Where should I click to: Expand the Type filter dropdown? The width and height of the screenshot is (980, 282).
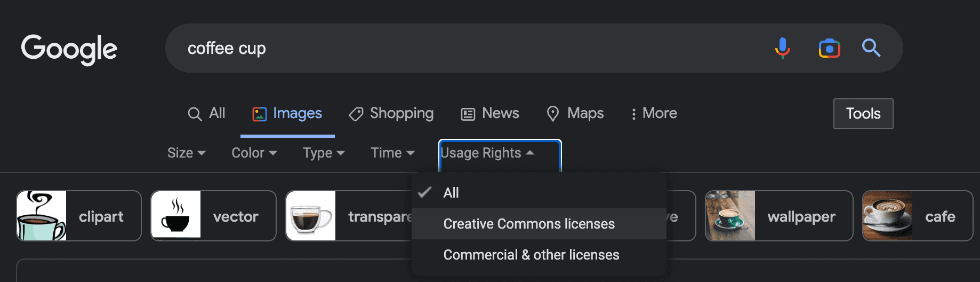(324, 153)
